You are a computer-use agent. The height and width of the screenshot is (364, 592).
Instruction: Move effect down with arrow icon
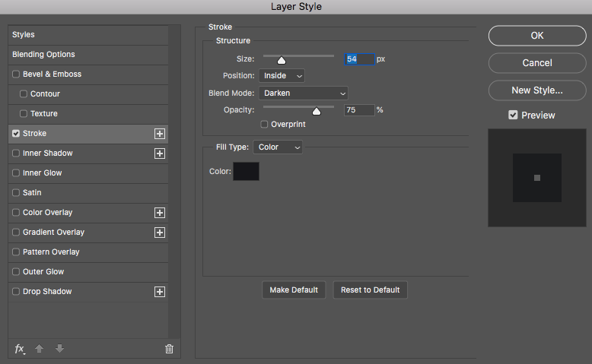[x=59, y=349]
